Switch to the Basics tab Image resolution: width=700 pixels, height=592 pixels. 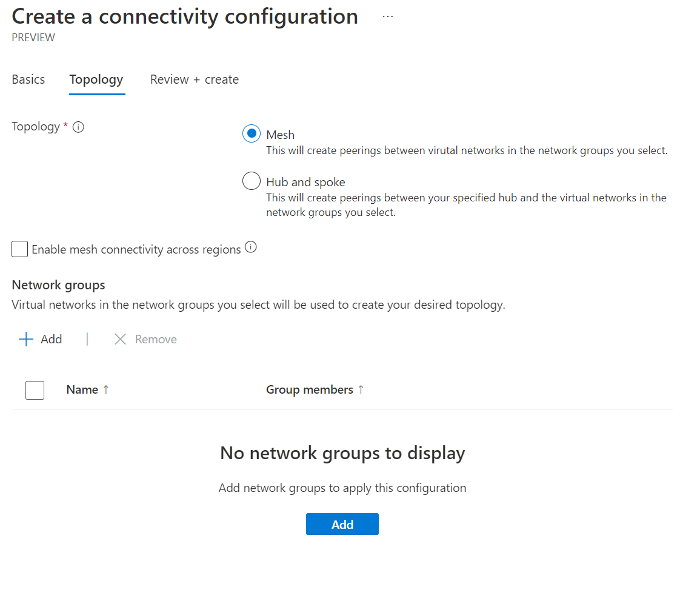[x=28, y=79]
